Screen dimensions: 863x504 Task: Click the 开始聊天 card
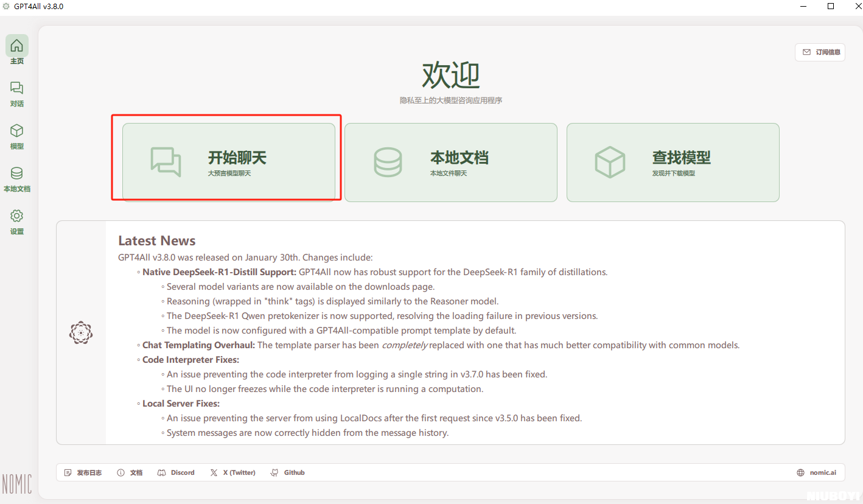tap(229, 163)
